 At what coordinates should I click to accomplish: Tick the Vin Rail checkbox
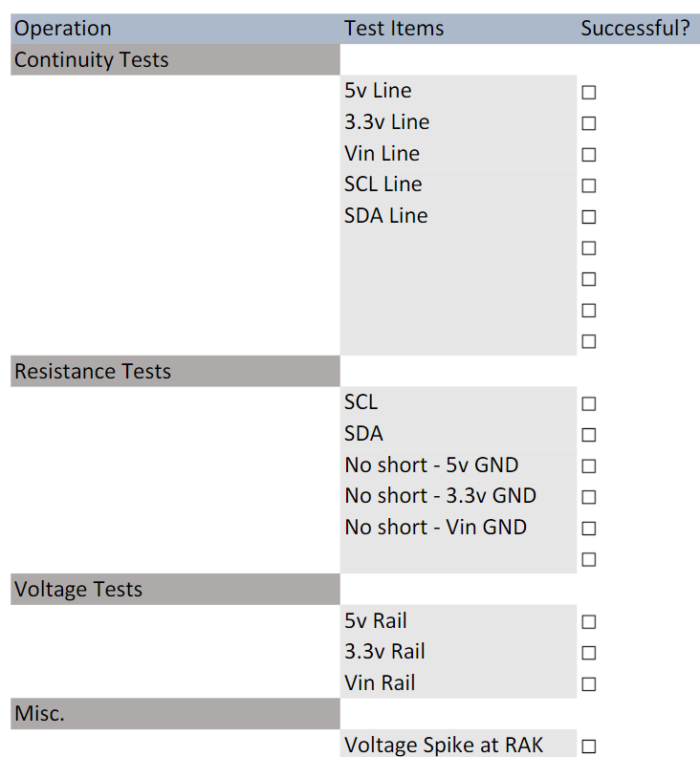click(x=588, y=684)
